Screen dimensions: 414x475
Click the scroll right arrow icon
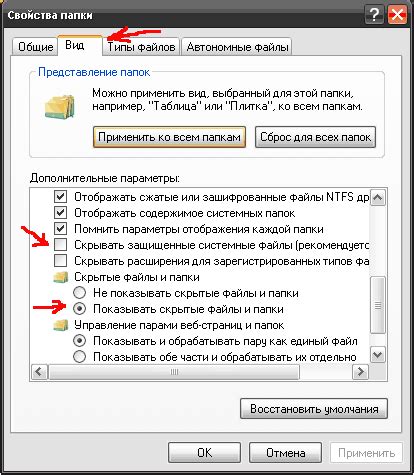pos(360,371)
